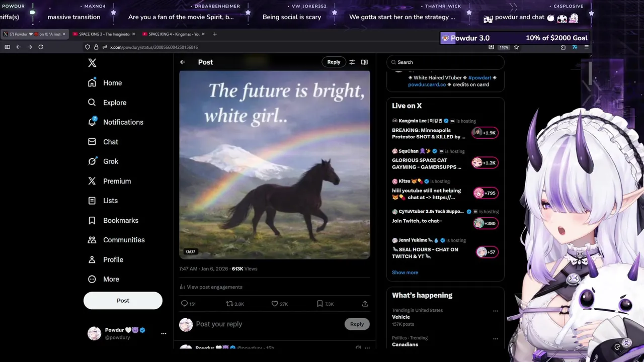This screenshot has width=644, height=362.
Task: Expand the More menu in the sidebar
Action: 104,279
